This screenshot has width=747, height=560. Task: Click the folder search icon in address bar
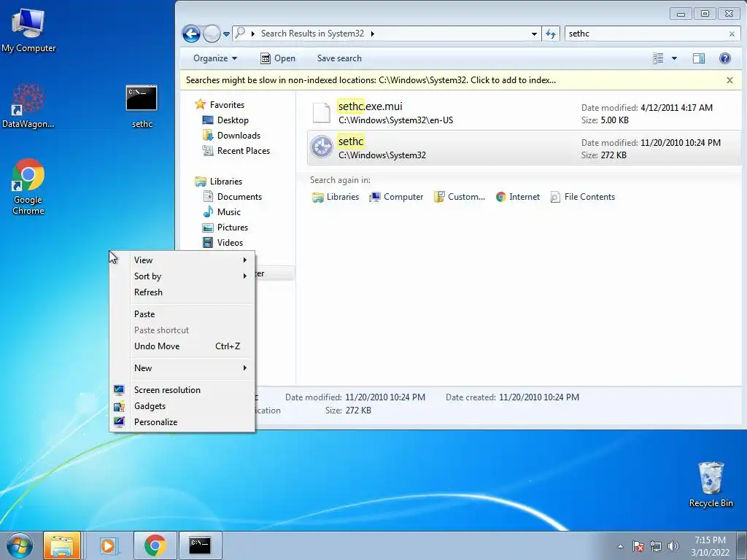click(x=240, y=34)
